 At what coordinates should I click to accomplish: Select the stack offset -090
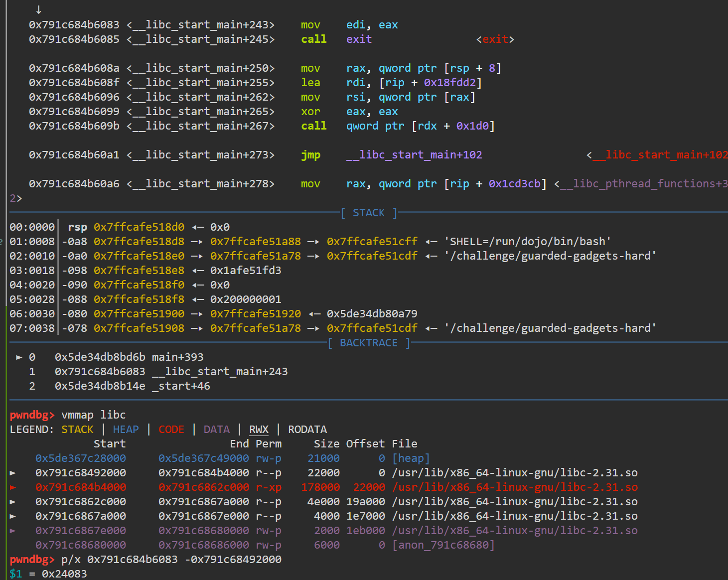point(74,285)
